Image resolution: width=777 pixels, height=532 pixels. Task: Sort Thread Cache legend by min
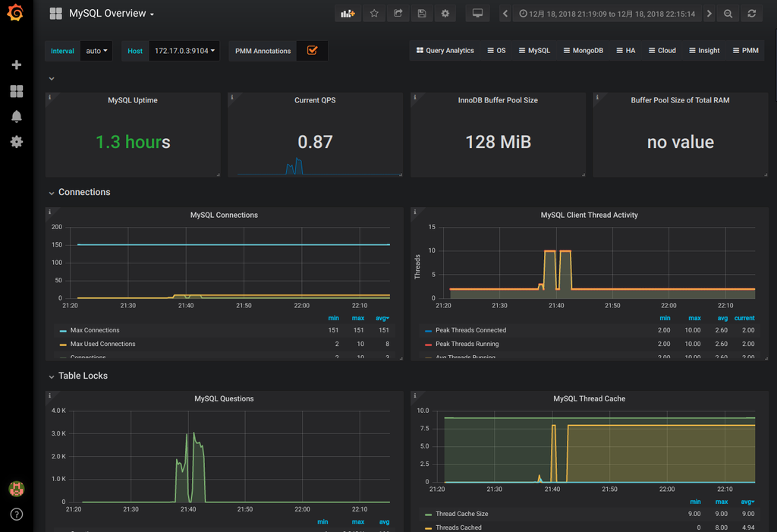pos(695,502)
